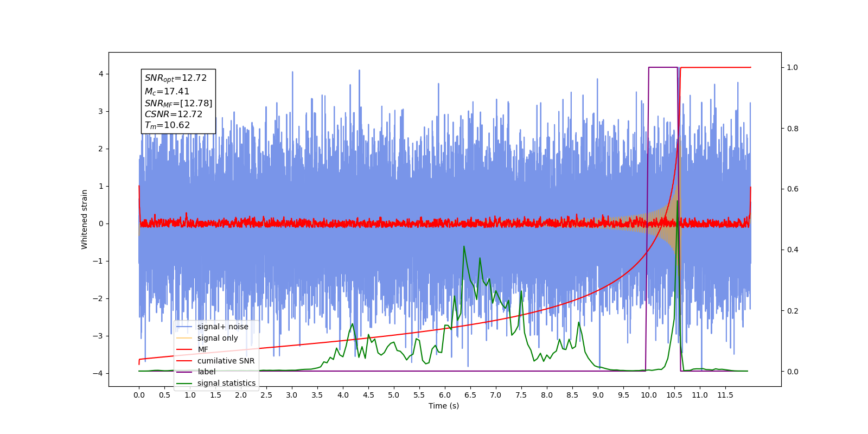
Task: Click the CSNR=12.72 annotation text
Action: pos(174,114)
